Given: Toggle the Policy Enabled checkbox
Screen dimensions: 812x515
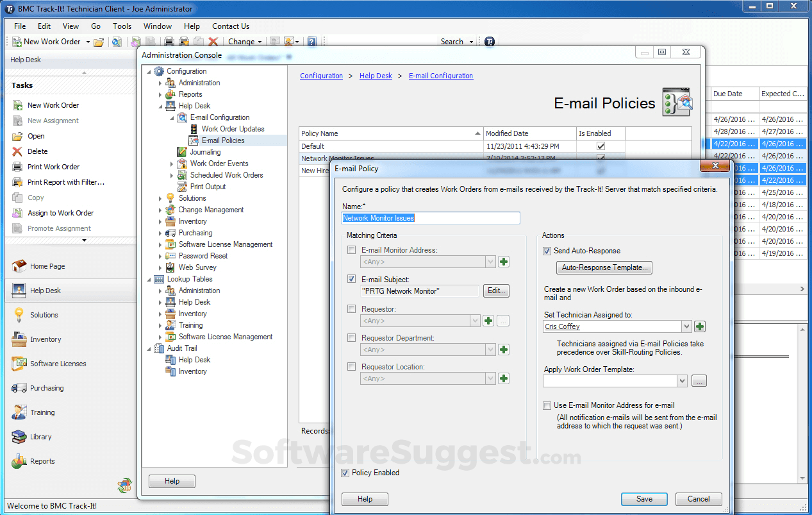Looking at the screenshot, I should pyautogui.click(x=346, y=473).
